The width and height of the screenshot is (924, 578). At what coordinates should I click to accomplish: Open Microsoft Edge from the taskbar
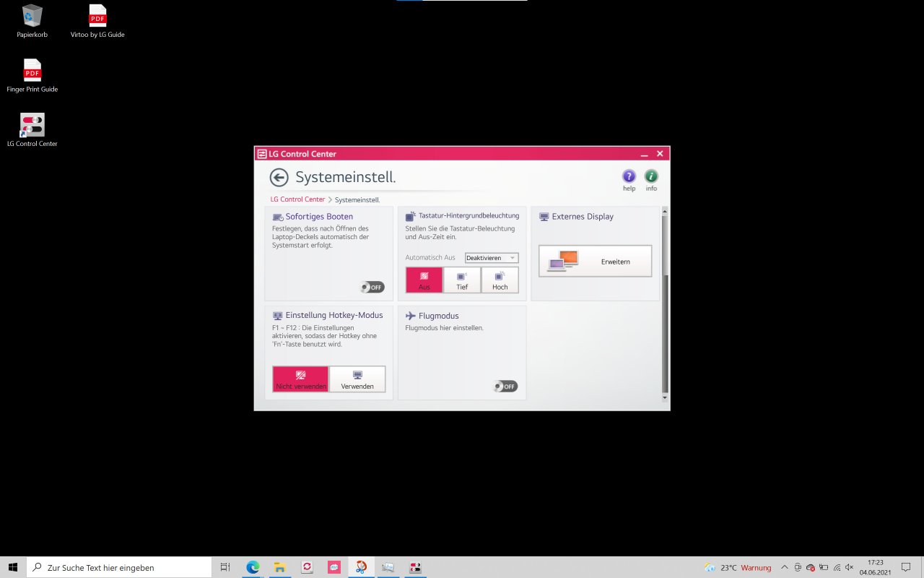[x=253, y=567]
